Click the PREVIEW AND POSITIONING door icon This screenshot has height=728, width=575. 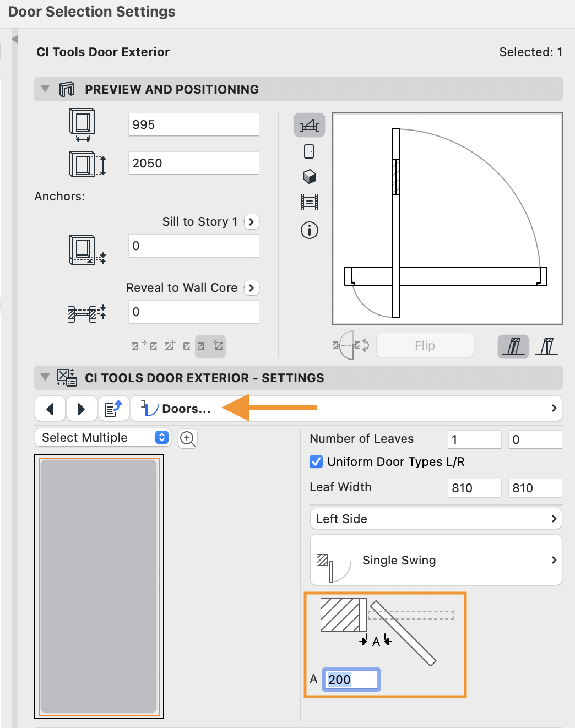coord(67,89)
